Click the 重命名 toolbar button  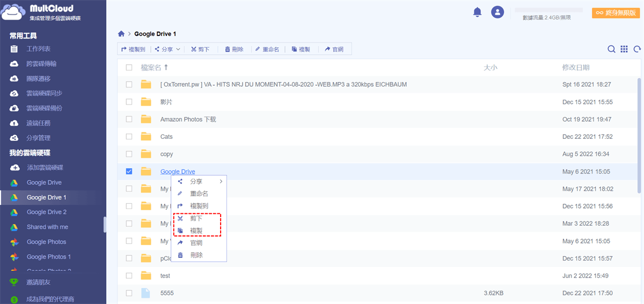267,49
